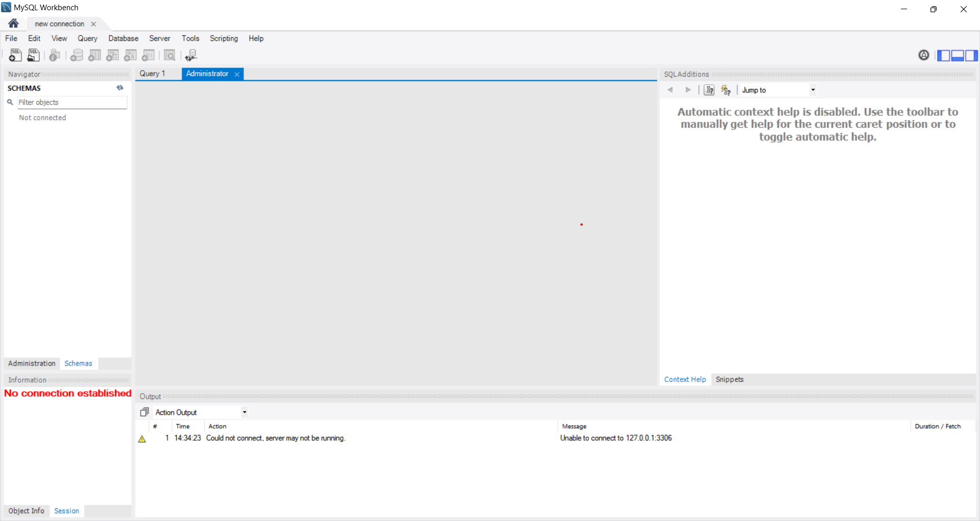Viewport: 980px width, 521px height.
Task: Click the Filter objects search field
Action: coord(72,102)
